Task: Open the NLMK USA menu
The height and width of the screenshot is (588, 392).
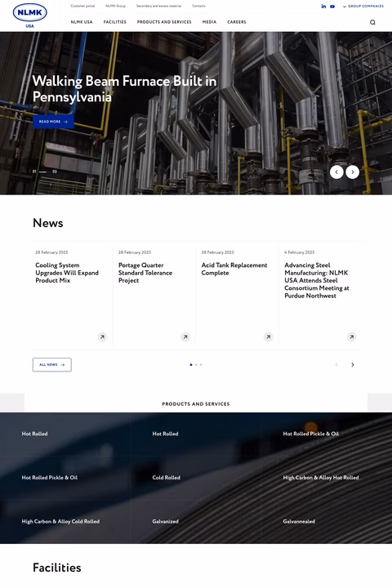Action: point(82,22)
